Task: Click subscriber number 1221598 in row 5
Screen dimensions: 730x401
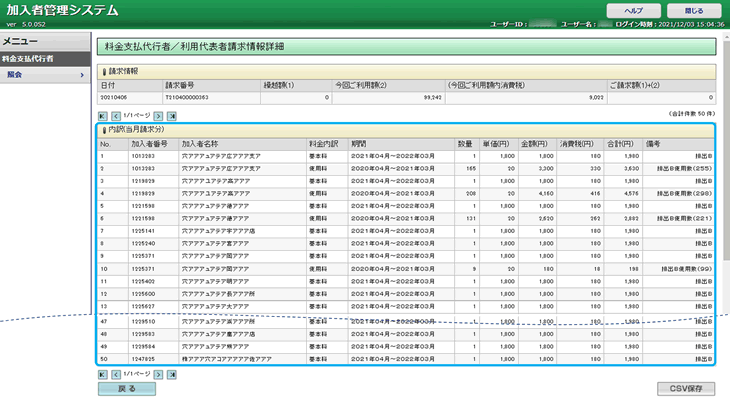Action: [143, 206]
